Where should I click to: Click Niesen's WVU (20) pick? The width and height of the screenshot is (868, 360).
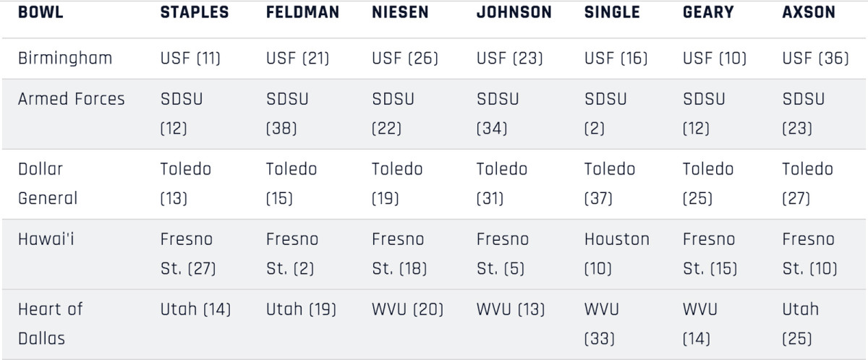(x=407, y=309)
